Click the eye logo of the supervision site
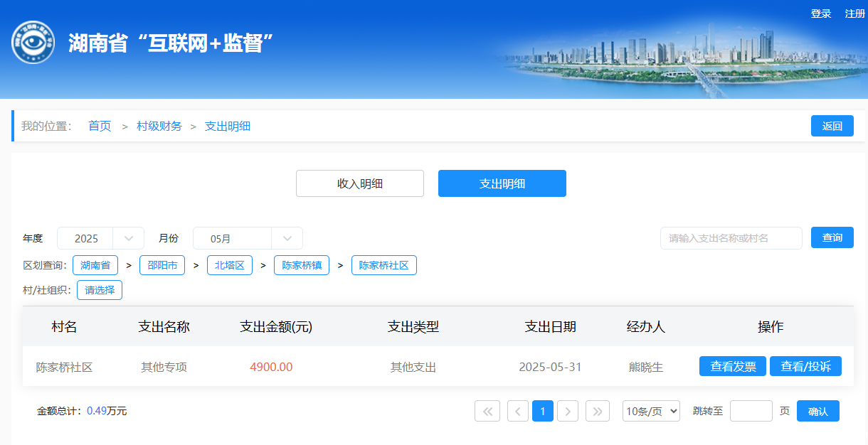 pyautogui.click(x=33, y=43)
